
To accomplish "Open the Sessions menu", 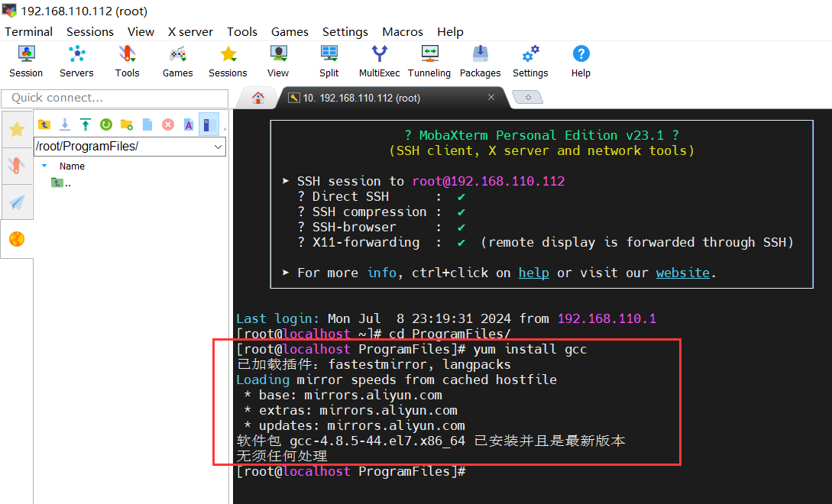I will pos(90,32).
